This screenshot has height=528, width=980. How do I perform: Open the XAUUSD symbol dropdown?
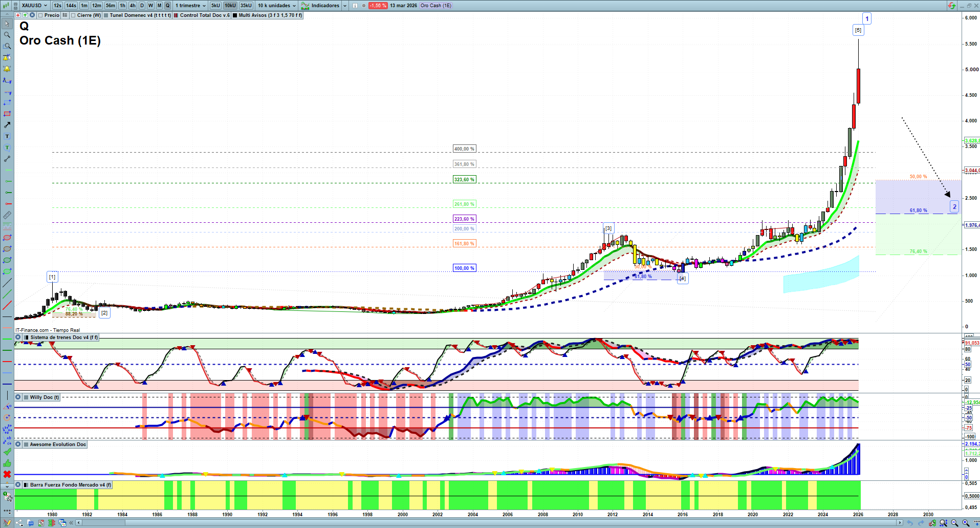point(34,6)
